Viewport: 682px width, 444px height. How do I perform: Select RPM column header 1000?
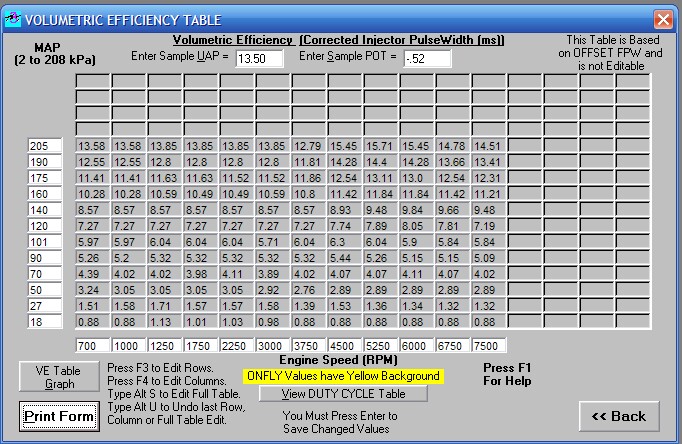point(129,346)
